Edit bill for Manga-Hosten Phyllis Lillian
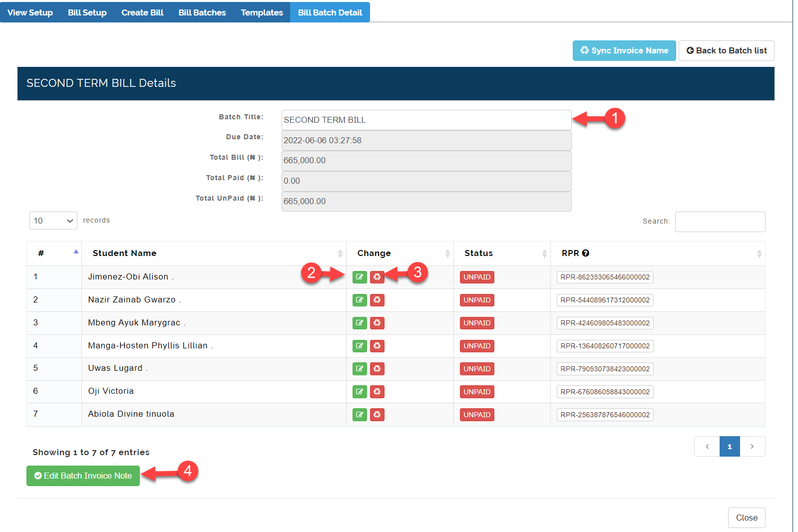Image resolution: width=798 pixels, height=532 pixels. [x=360, y=346]
